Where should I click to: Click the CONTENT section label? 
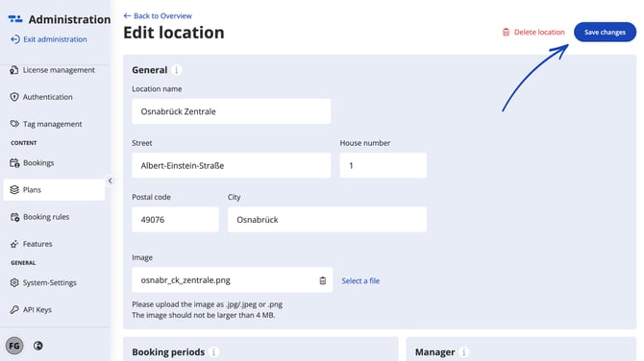tap(24, 143)
